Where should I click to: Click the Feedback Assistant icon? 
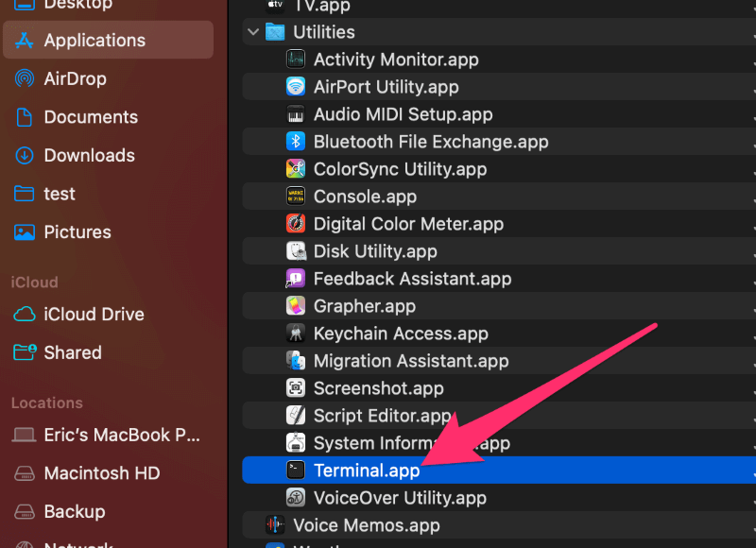tap(296, 279)
